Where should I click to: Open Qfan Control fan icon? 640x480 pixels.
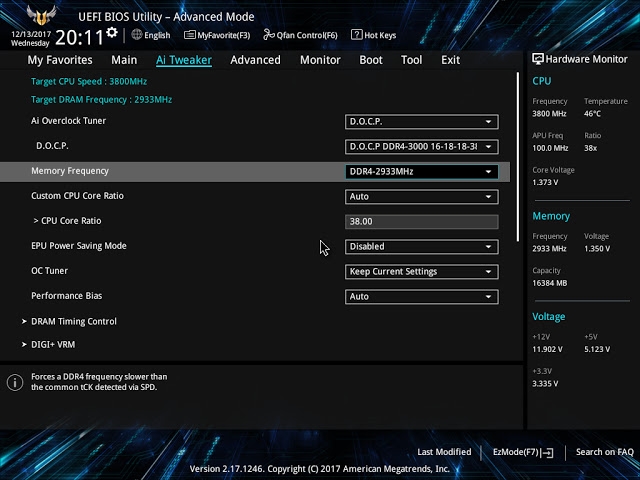[269, 35]
